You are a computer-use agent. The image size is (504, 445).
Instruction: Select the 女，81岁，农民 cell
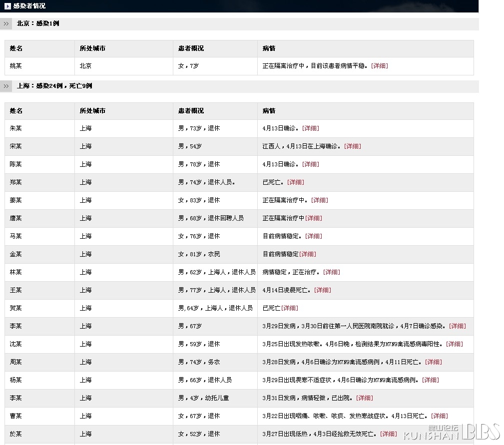[215, 254]
